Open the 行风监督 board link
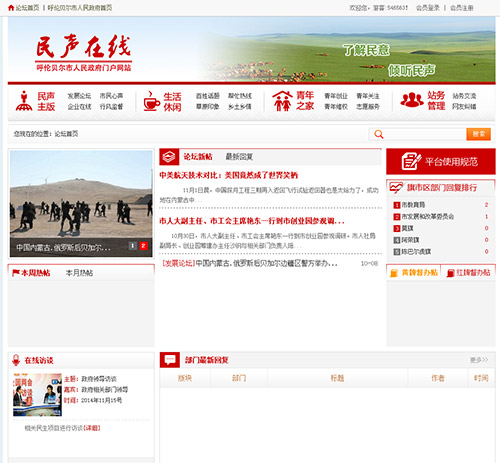Image resolution: width=500 pixels, height=463 pixels. pyautogui.click(x=111, y=107)
